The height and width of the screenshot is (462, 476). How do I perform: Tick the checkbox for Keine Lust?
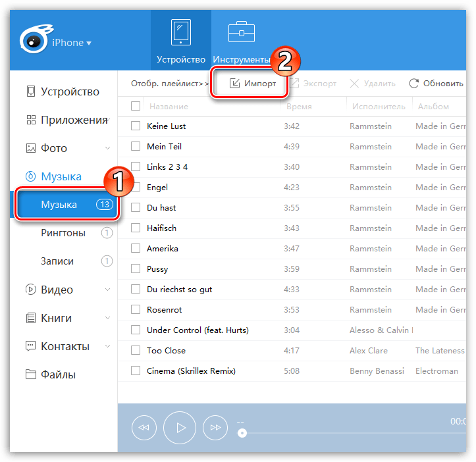pyautogui.click(x=136, y=126)
